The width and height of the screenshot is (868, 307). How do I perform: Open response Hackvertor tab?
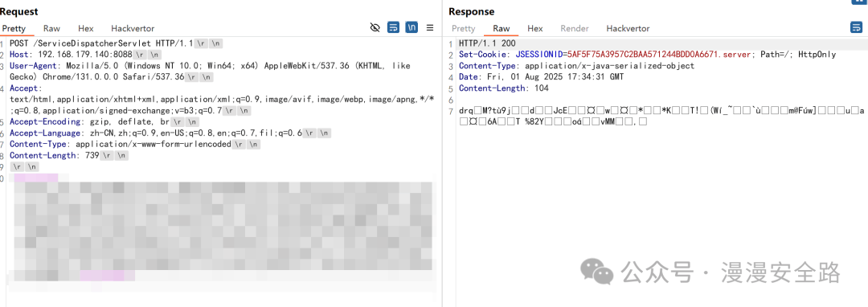point(628,28)
